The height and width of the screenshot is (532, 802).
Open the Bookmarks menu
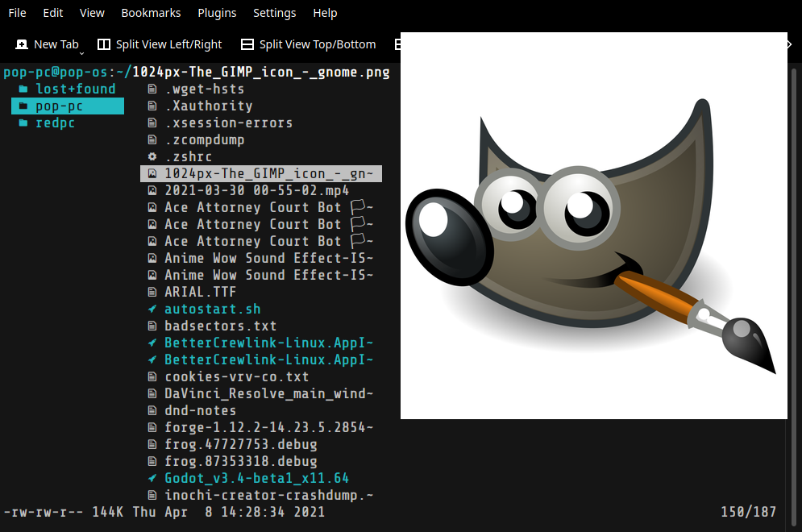pos(151,13)
